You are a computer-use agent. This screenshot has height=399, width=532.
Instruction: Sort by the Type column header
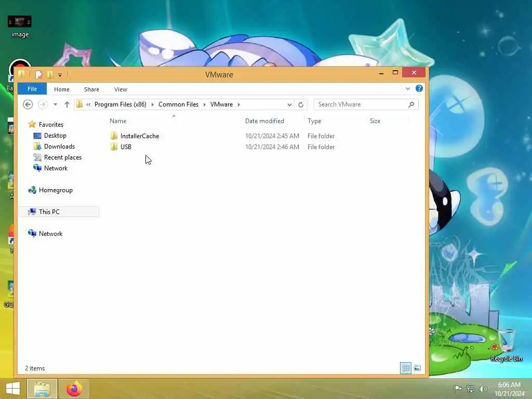click(314, 121)
